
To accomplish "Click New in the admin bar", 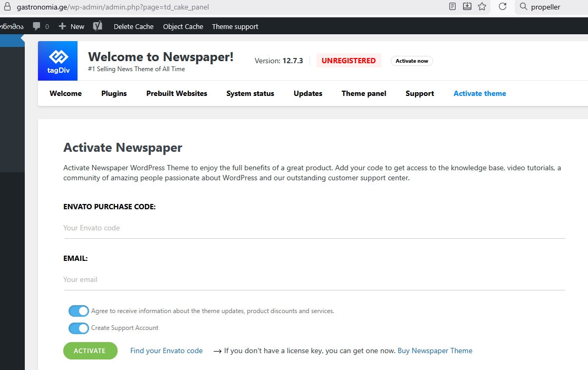I will (77, 26).
